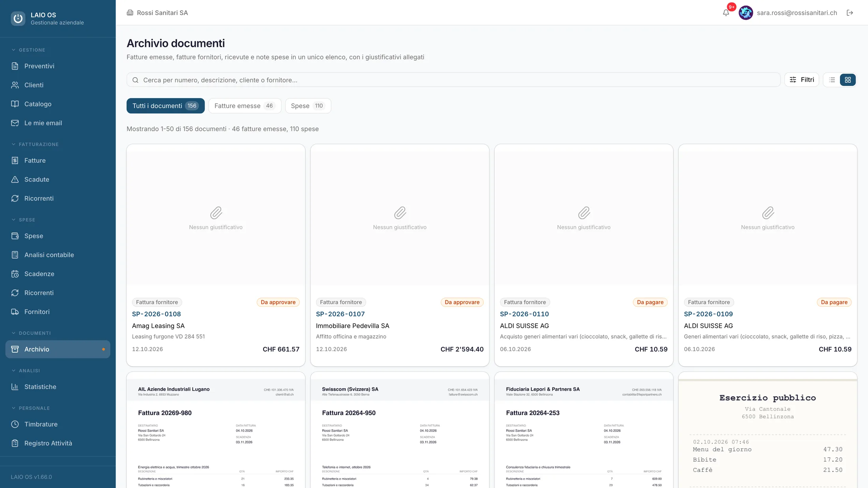Collapse the GESTIONE sidebar section
The width and height of the screenshot is (868, 488).
click(28, 50)
